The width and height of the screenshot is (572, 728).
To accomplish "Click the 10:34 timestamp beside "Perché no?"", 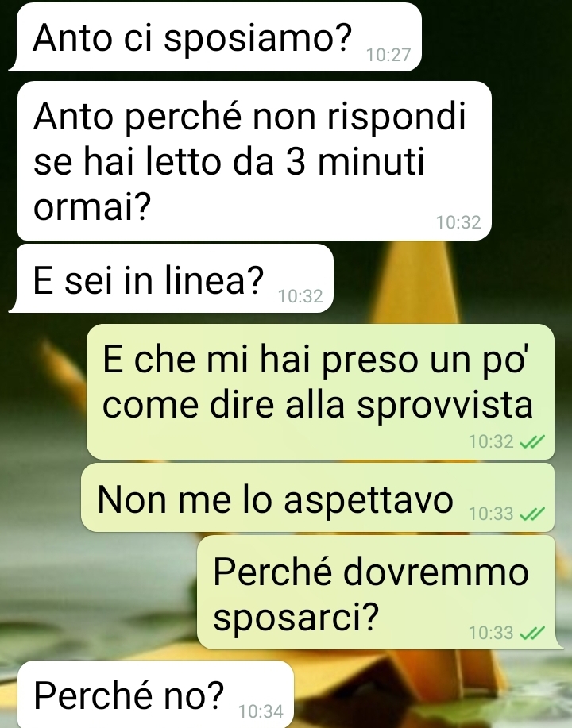I will tap(261, 711).
